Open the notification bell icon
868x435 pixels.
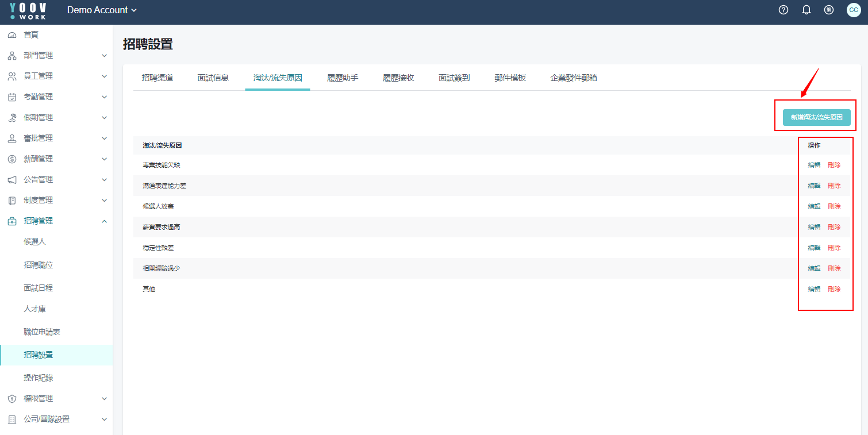coord(806,10)
